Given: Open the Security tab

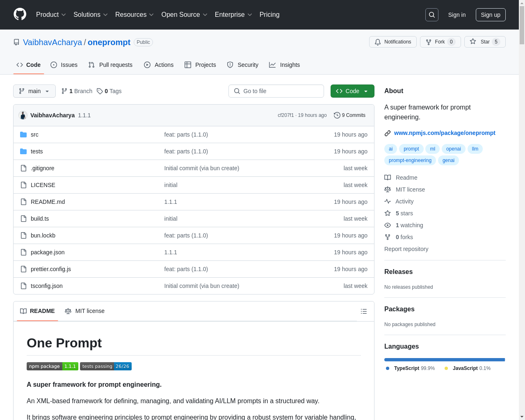Looking at the screenshot, I should 243,65.
